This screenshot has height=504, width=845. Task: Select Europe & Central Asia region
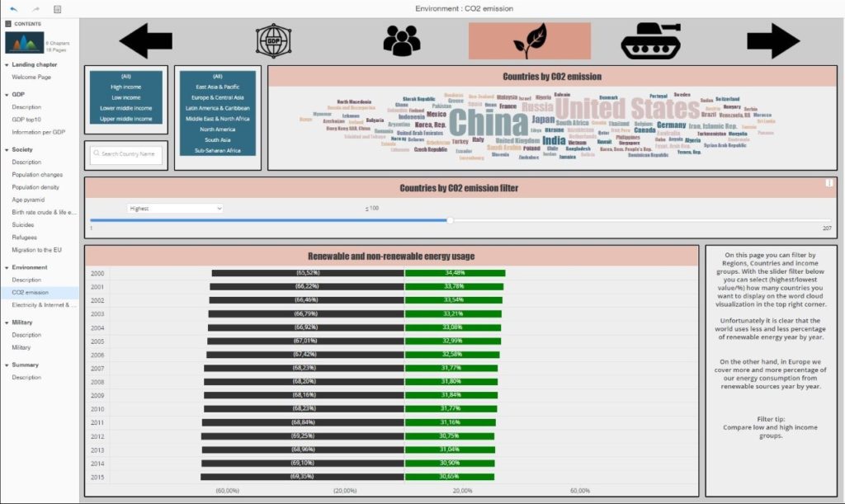coord(218,97)
